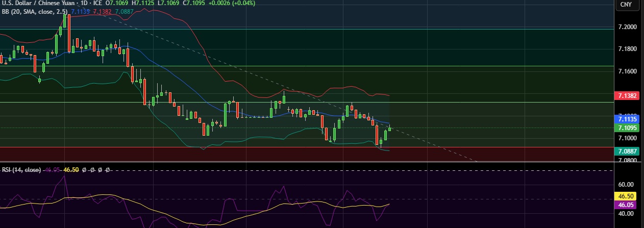Click the yellow 46.50 RSI legend value
The image size is (644, 228).
click(70, 169)
